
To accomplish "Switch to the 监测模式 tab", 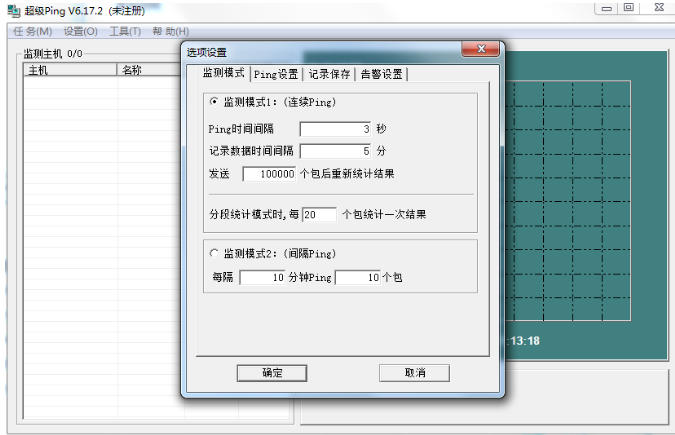I will [224, 73].
